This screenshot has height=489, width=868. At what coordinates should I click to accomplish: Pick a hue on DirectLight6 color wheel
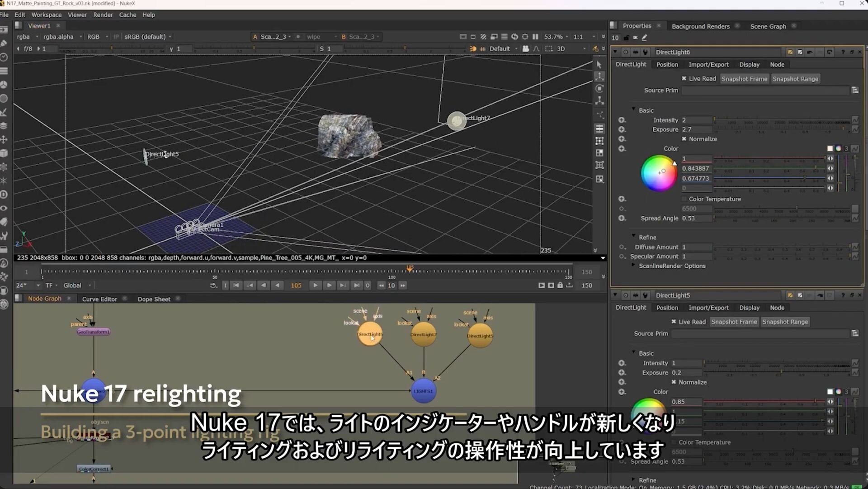[x=659, y=173]
